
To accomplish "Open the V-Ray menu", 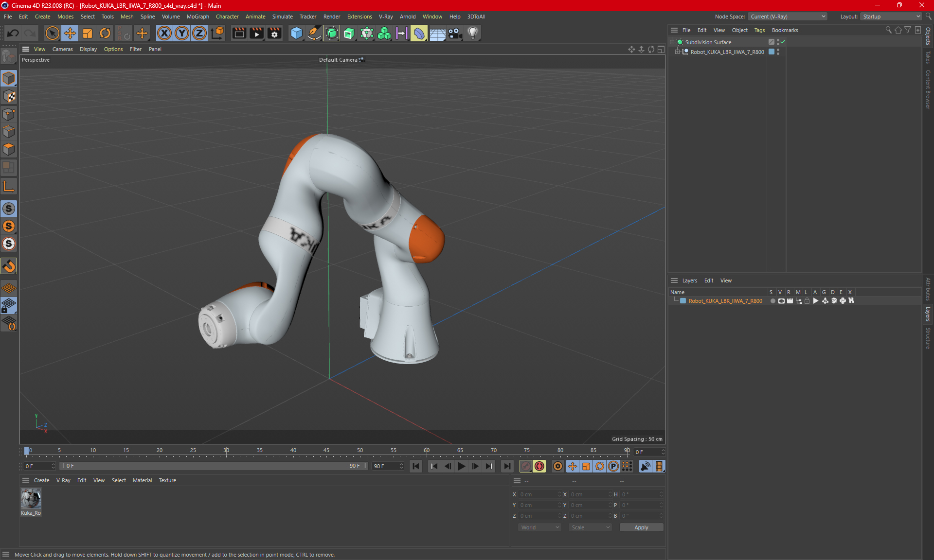I will pos(386,17).
